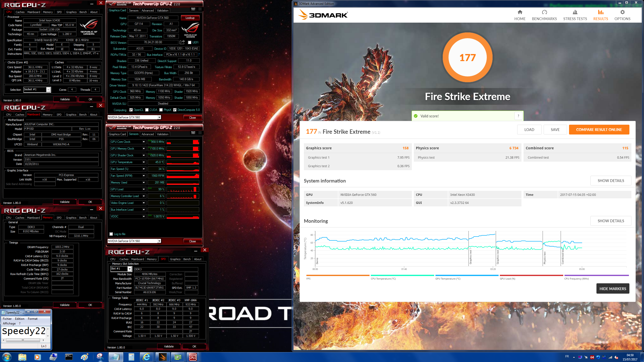Toggle the CUDA checkbox in GPU-Z

pos(147,110)
